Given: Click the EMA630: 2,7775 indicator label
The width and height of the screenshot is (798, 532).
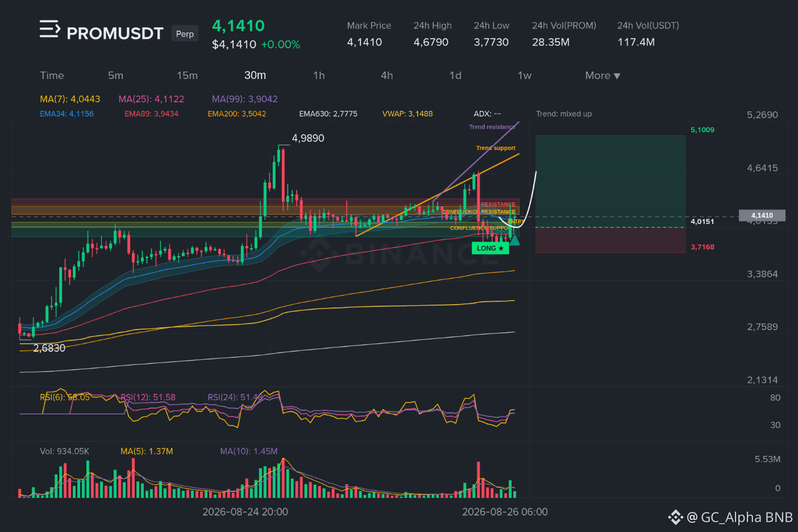Looking at the screenshot, I should (328, 114).
